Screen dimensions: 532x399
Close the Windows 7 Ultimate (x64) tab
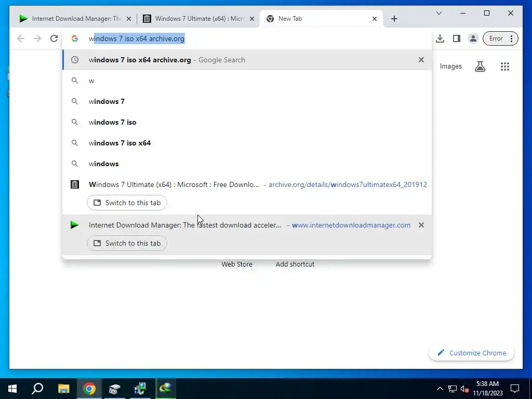click(252, 19)
